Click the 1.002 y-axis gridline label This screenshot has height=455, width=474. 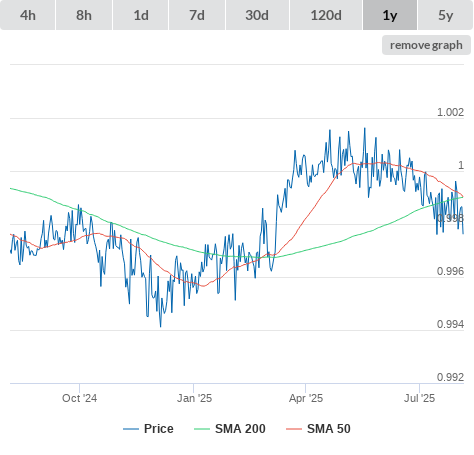point(450,112)
